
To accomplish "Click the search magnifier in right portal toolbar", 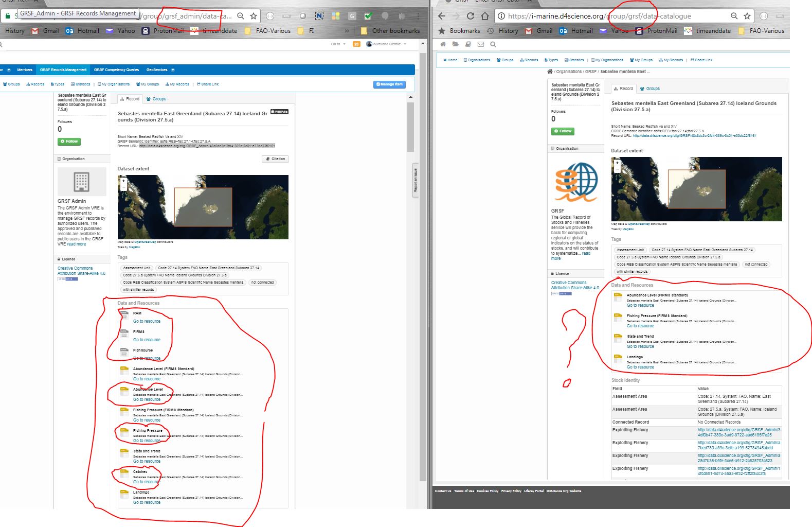I will [493, 44].
